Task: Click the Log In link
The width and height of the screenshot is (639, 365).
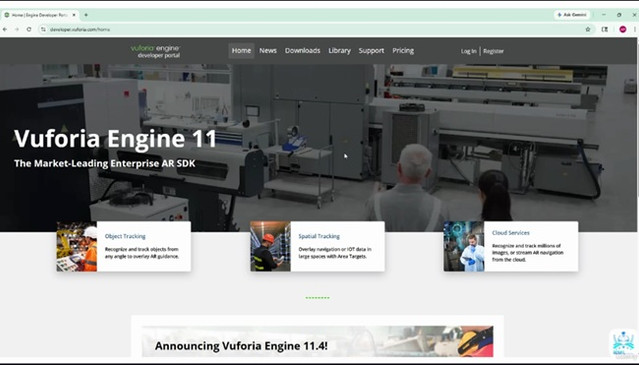Action: coord(469,51)
